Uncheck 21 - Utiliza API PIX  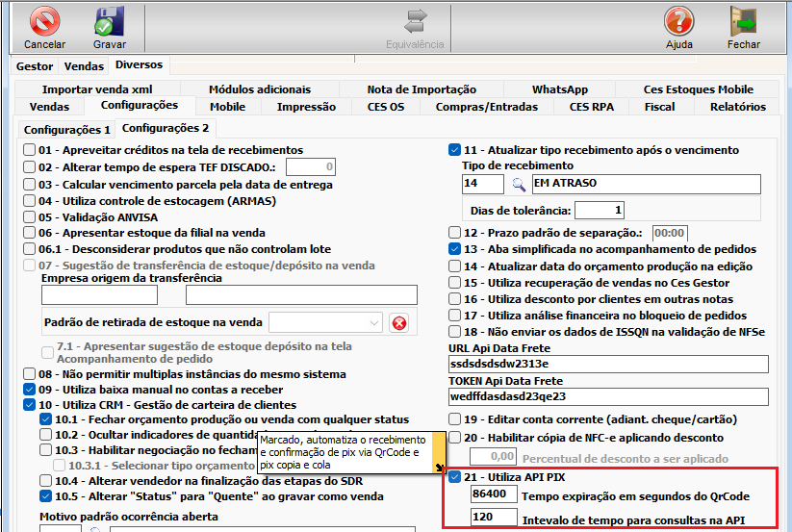tap(455, 475)
